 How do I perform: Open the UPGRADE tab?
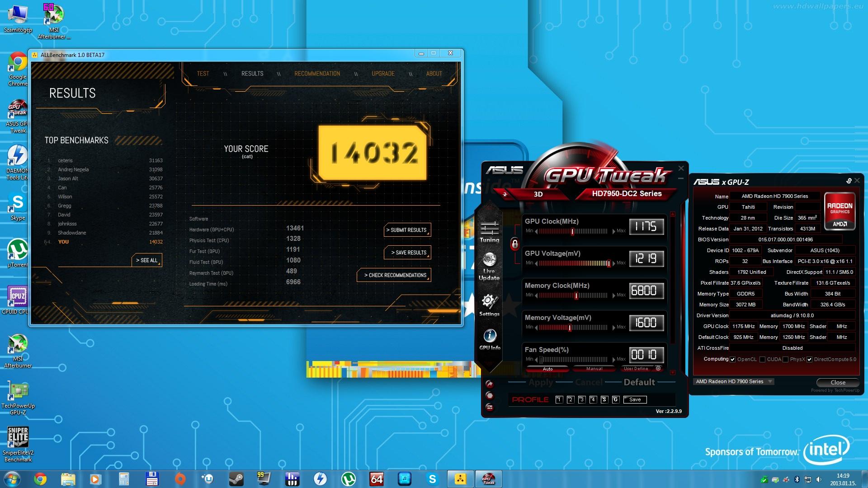383,74
